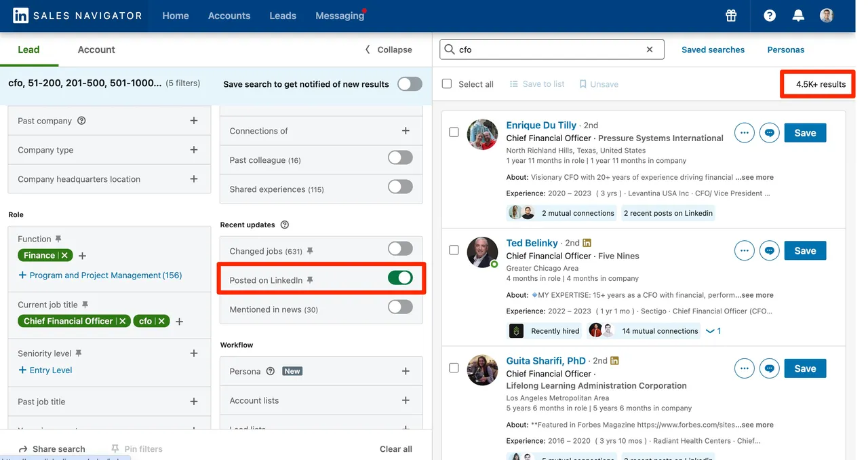Click the Past company help icon

(81, 121)
